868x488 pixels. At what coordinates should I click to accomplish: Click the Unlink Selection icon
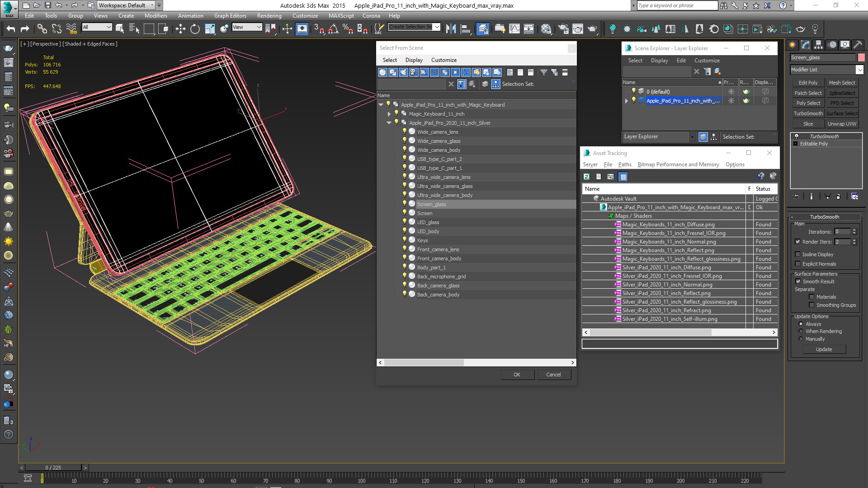pyautogui.click(x=57, y=29)
